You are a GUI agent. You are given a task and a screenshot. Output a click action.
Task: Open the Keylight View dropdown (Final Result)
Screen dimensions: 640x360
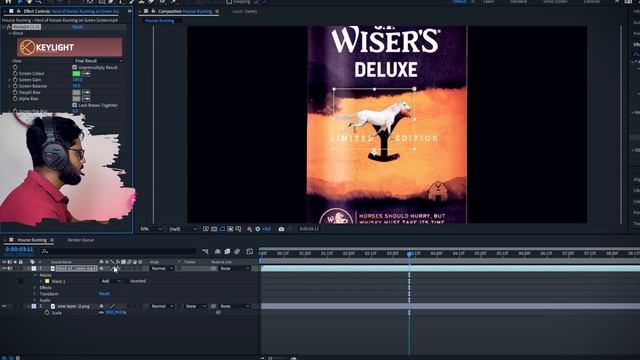point(98,61)
